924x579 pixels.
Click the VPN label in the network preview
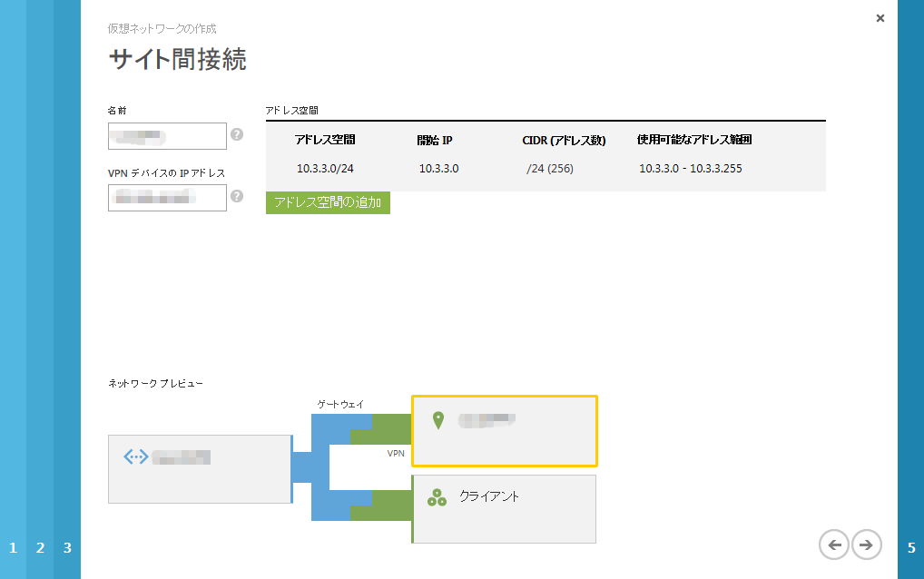tap(396, 454)
